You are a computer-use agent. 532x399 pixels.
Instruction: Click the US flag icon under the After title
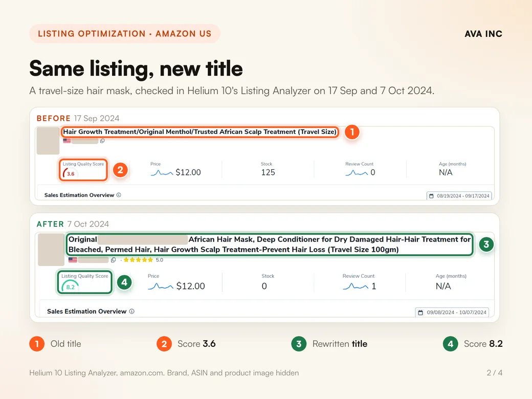click(x=73, y=260)
